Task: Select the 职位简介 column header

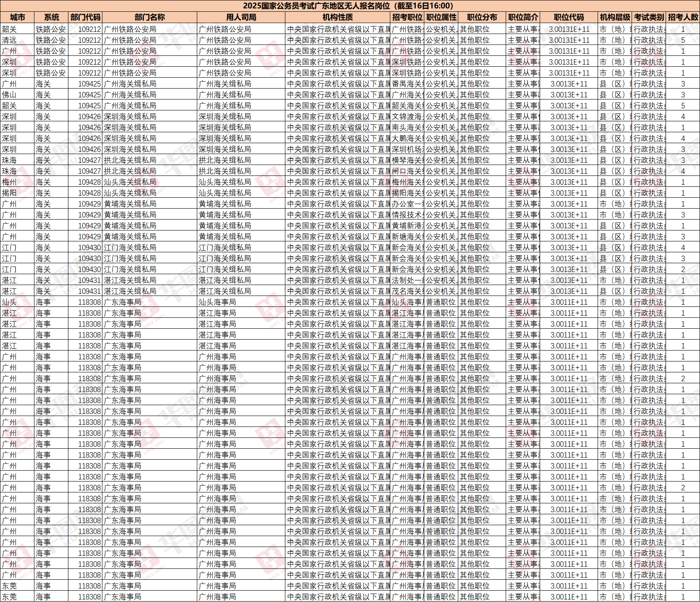Action: pyautogui.click(x=523, y=17)
